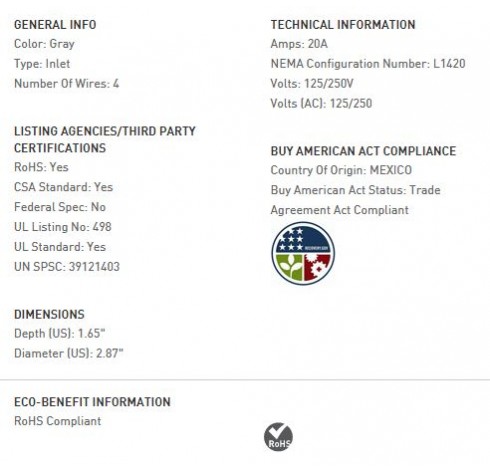Click the RoHS checkmark icon

click(278, 437)
